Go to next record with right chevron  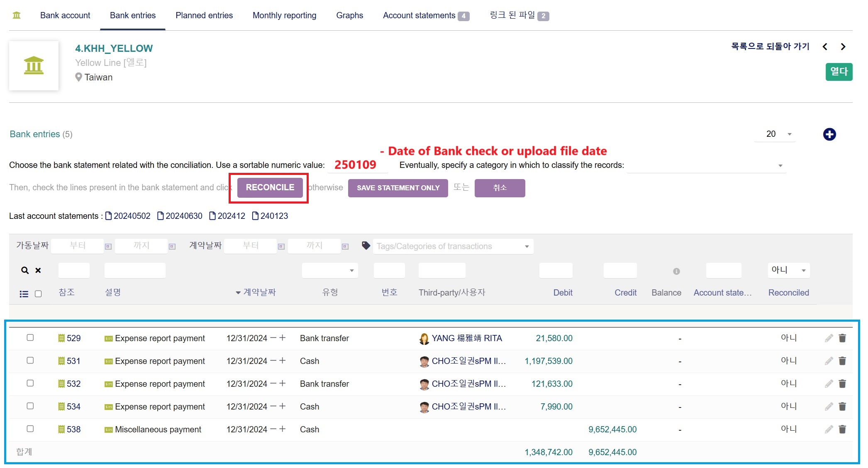pos(843,47)
